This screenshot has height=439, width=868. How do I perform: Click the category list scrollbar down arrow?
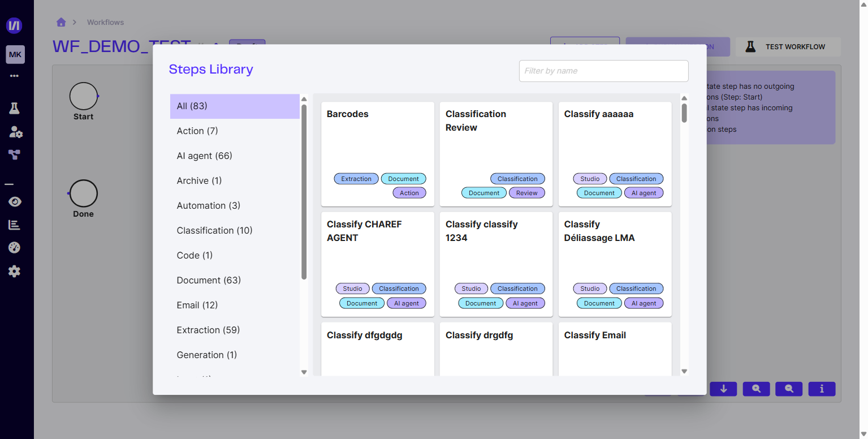click(x=304, y=372)
